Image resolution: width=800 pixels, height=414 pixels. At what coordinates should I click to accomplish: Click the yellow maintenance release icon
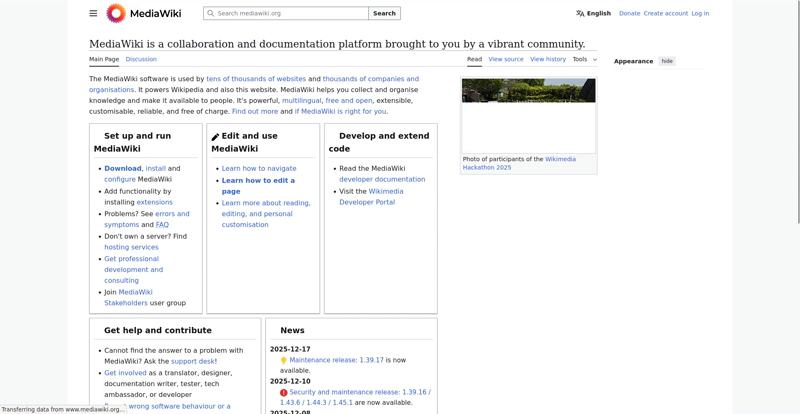284,359
